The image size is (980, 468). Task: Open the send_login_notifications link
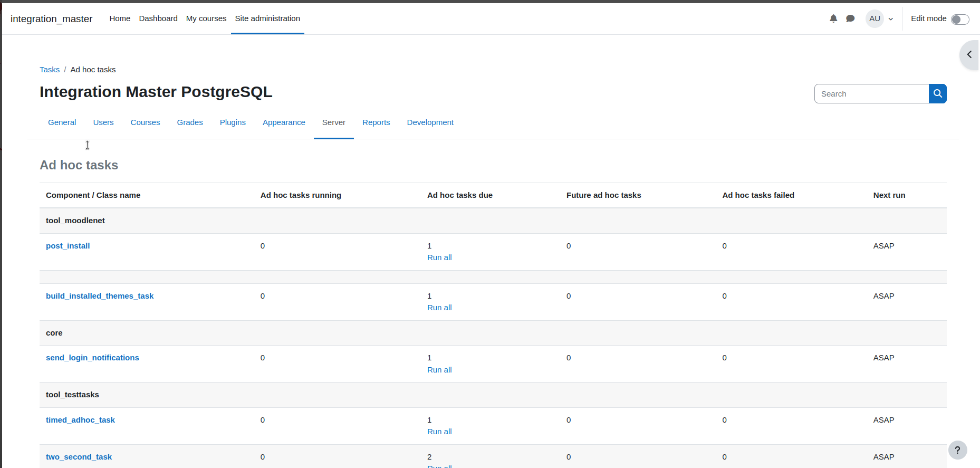click(92, 358)
